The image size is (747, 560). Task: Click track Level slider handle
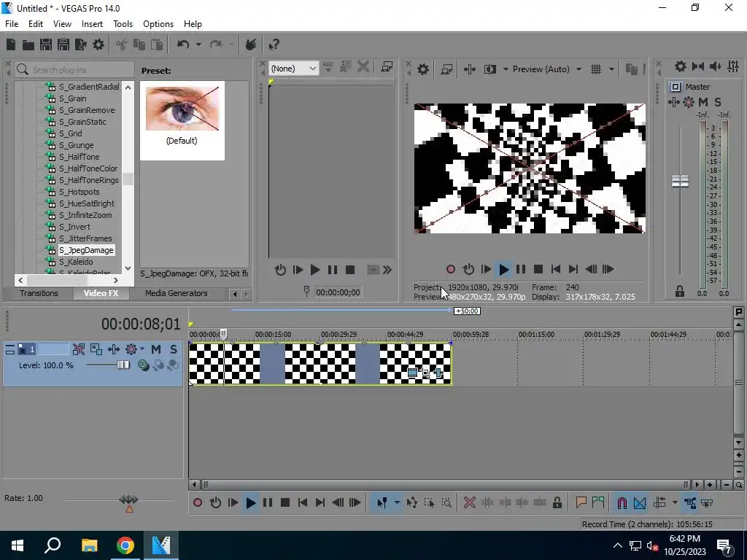tap(123, 365)
